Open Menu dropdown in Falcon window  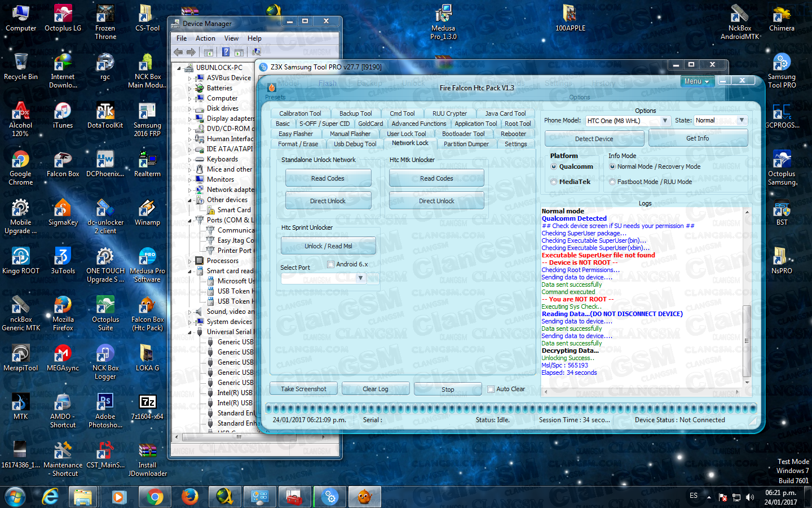(696, 81)
